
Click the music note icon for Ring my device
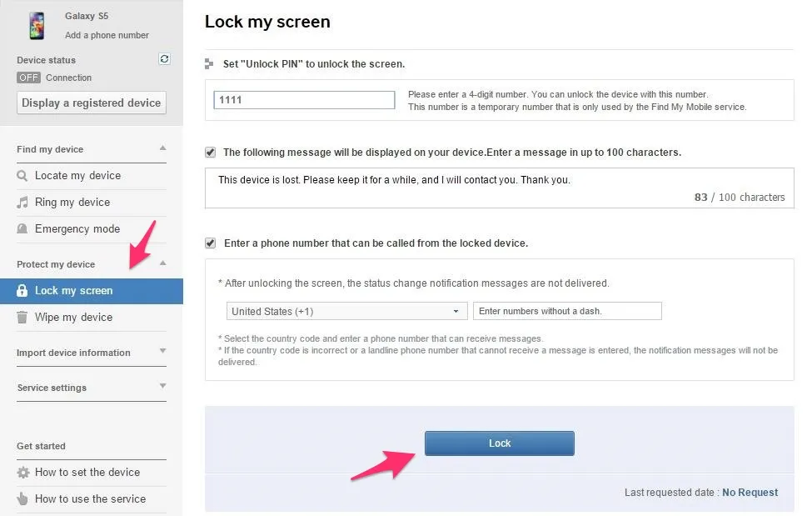pos(22,203)
